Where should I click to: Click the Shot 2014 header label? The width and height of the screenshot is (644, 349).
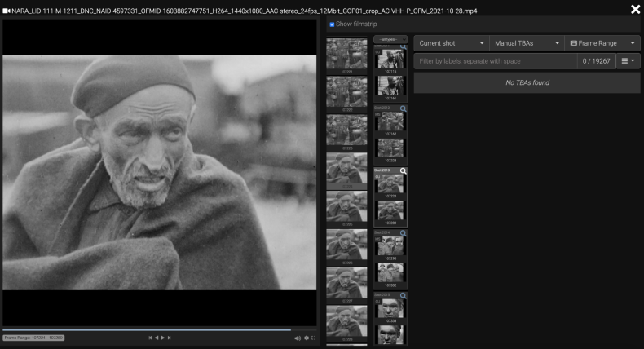click(x=382, y=232)
